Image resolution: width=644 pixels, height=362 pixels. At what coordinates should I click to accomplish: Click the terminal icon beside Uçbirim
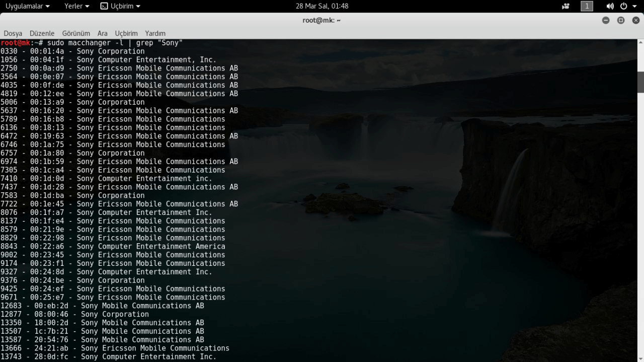[104, 6]
